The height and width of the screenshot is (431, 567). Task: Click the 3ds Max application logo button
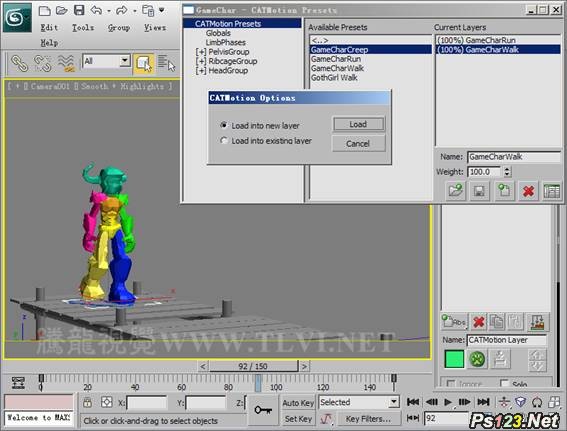(x=17, y=17)
